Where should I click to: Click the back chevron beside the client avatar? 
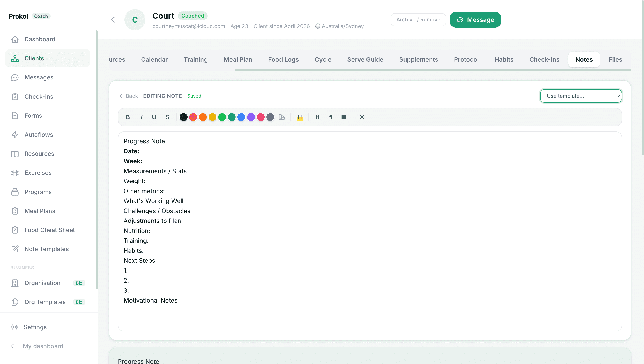click(x=113, y=20)
